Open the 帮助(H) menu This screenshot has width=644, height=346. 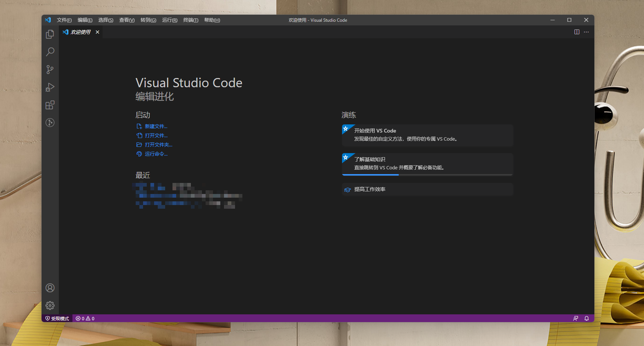click(x=212, y=20)
